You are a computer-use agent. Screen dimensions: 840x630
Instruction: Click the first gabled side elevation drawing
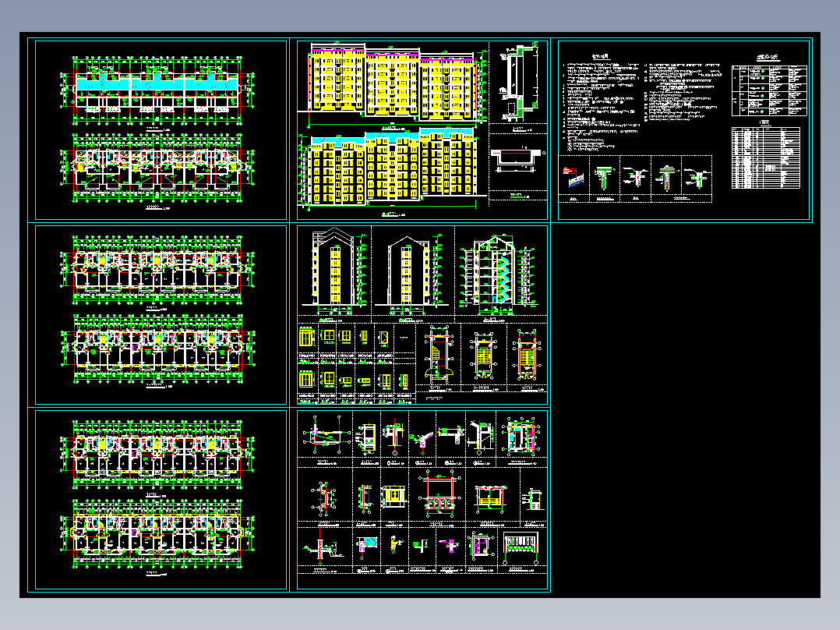click(x=335, y=271)
